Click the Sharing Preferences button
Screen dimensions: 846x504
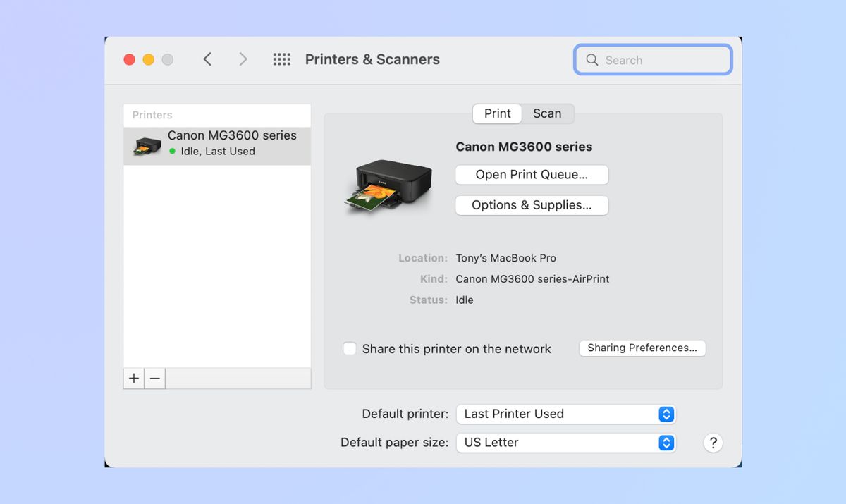[x=642, y=348]
